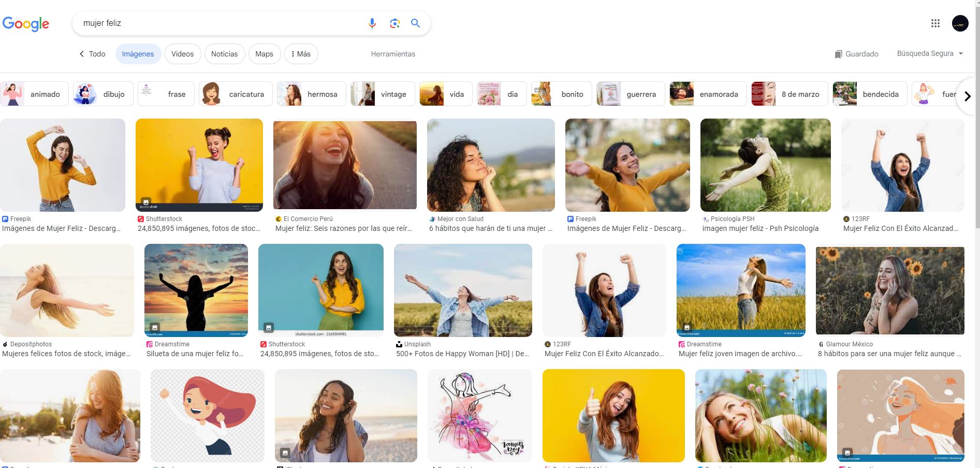Open Dreamstime sunset silhouette image

196,290
